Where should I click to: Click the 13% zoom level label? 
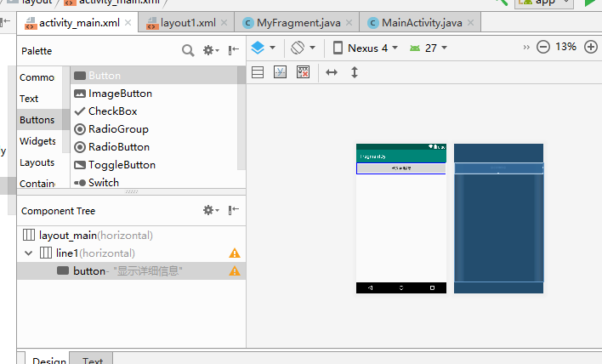pyautogui.click(x=566, y=47)
